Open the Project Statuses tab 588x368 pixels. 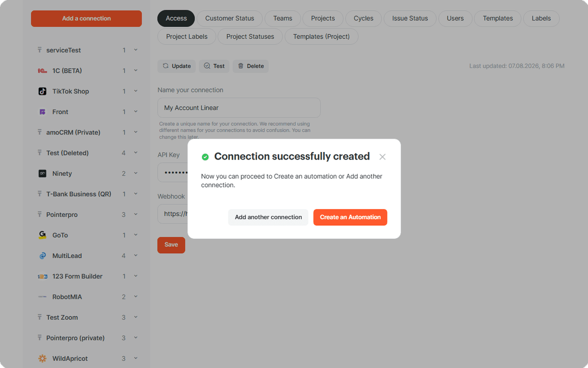pyautogui.click(x=250, y=37)
